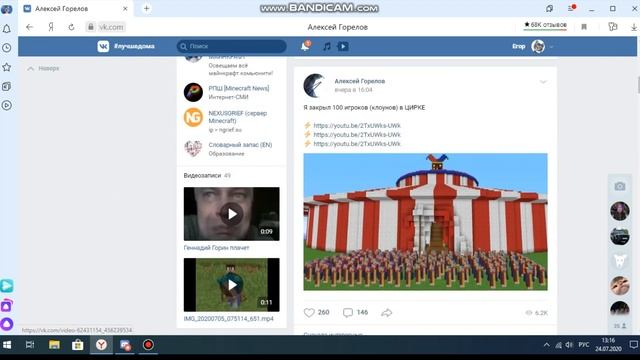Click the page vertical scrollbar
The width and height of the screenshot is (640, 360).
click(638, 84)
